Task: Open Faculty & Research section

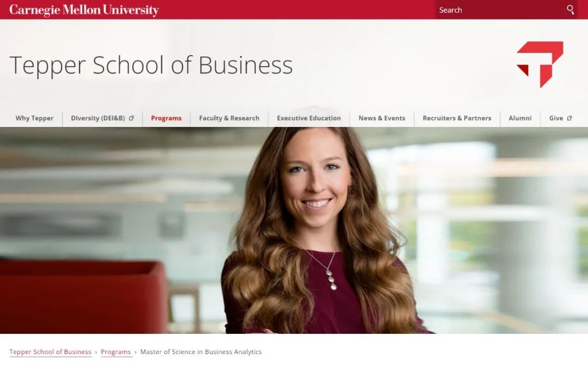Action: pos(229,118)
